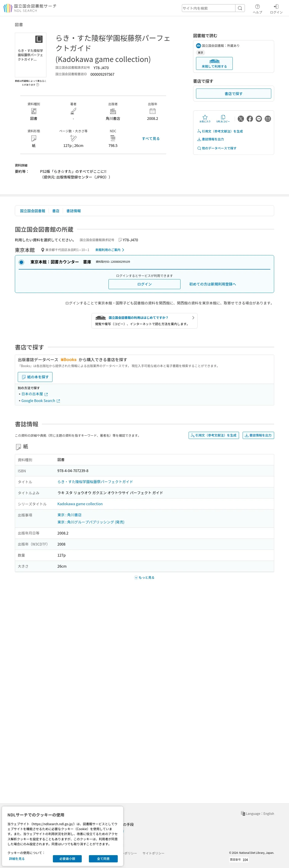The image size is (289, 868).
Task: Click 紙の本を探す button
Action: click(35, 377)
